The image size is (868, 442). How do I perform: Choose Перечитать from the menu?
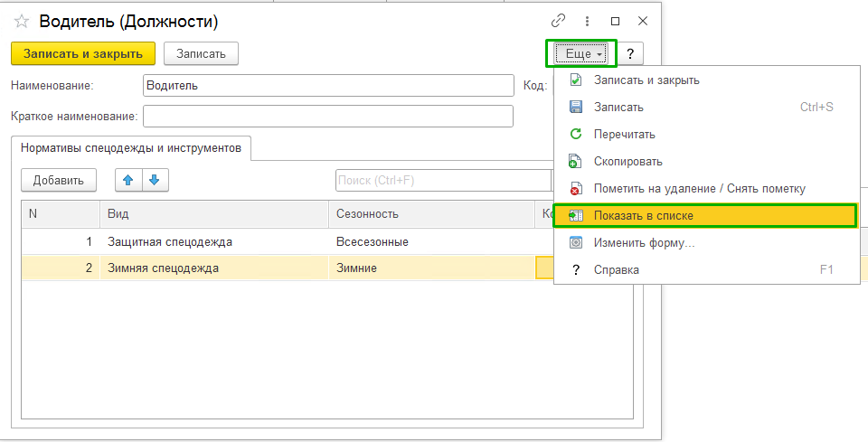(624, 134)
